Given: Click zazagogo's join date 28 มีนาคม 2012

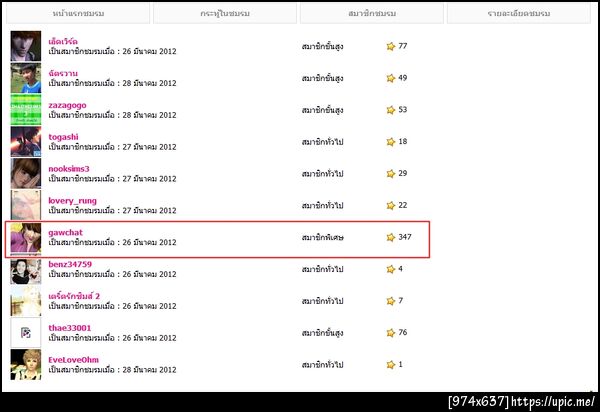Looking at the screenshot, I should point(149,115).
